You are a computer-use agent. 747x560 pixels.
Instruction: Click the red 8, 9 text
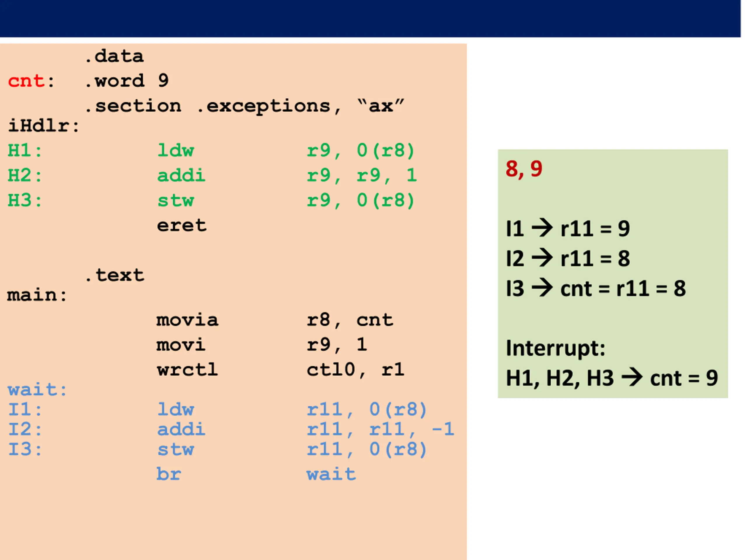pos(524,169)
